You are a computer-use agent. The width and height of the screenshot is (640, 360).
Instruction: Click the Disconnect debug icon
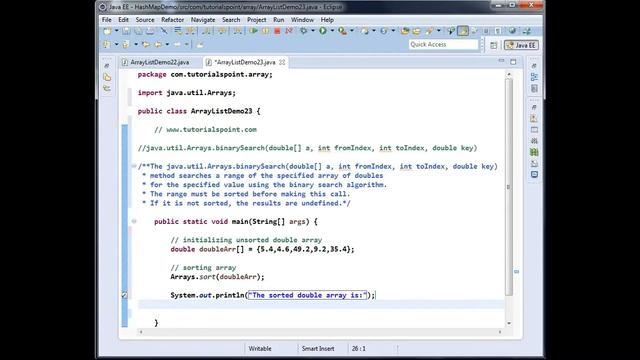(289, 31)
